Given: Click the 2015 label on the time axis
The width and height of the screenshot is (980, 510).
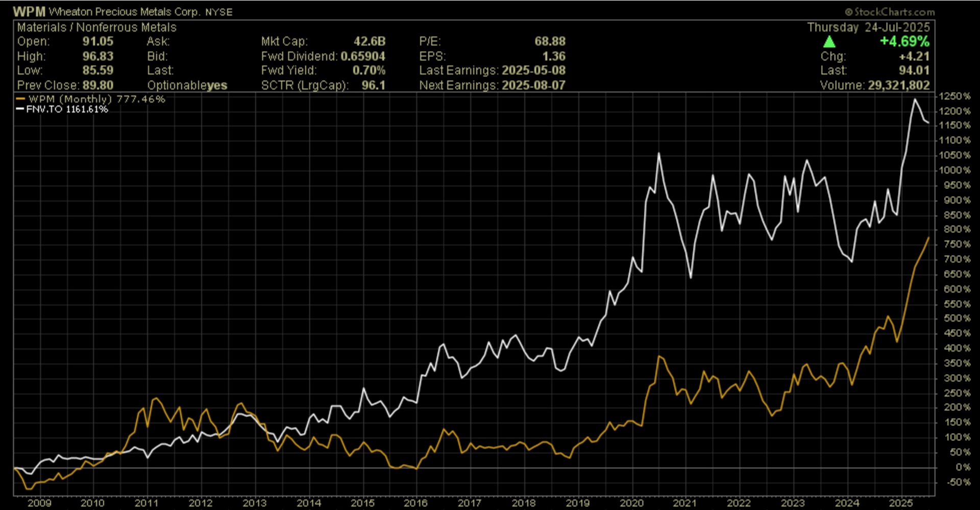Looking at the screenshot, I should (x=363, y=503).
